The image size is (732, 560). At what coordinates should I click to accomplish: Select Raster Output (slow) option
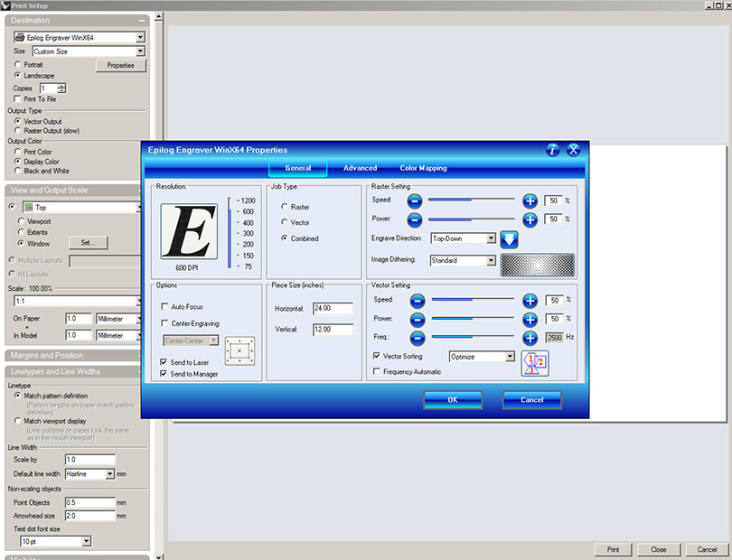pos(18,130)
